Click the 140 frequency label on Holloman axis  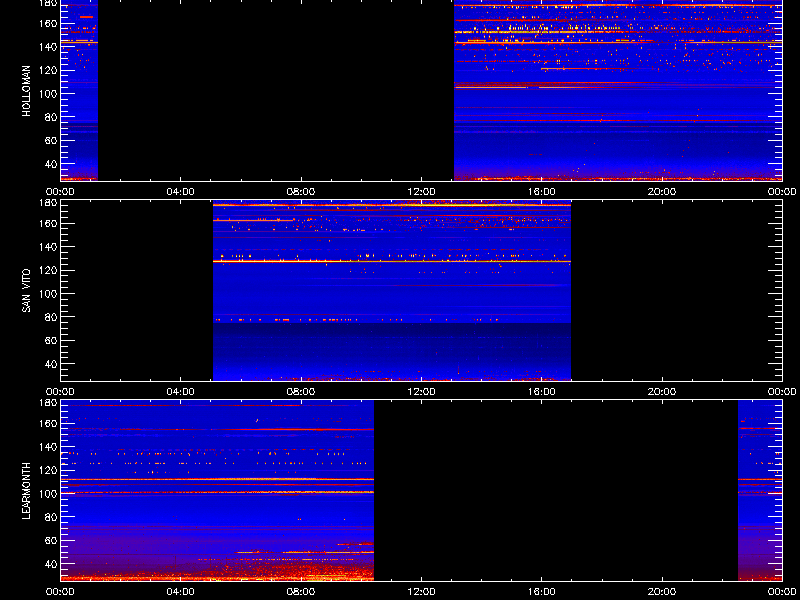pyautogui.click(x=47, y=46)
